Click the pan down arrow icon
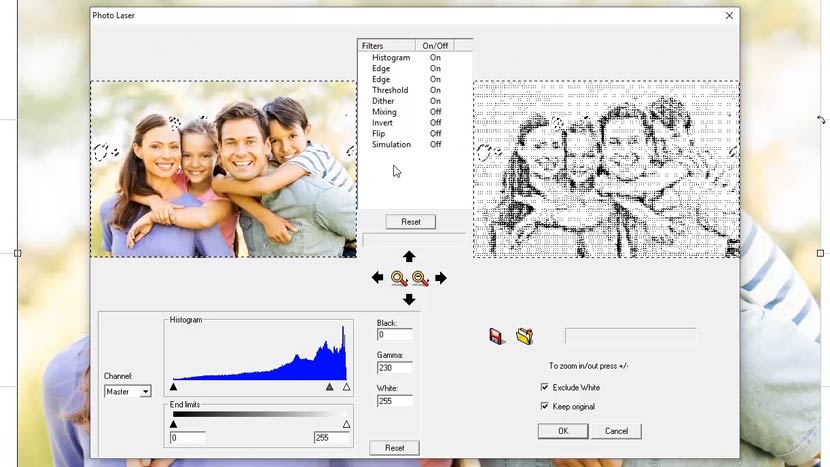Screen dimensions: 830x467 (x=409, y=299)
